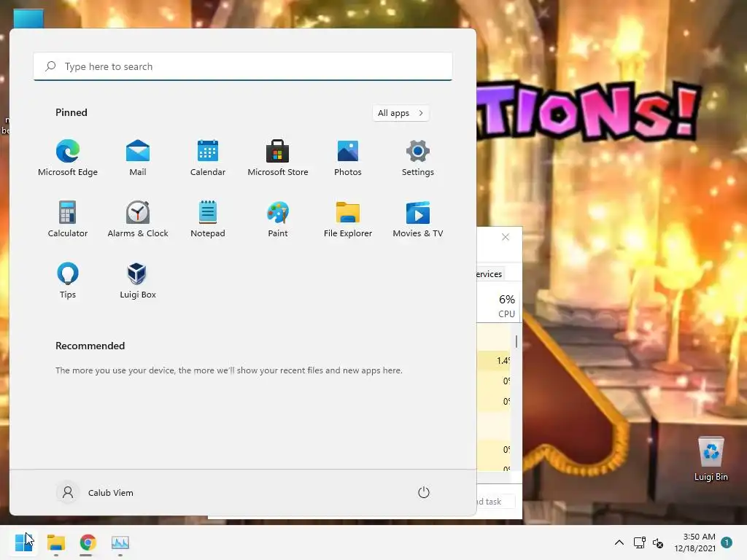Launch Movies & TV
This screenshot has height=560, width=747.
pos(418,219)
